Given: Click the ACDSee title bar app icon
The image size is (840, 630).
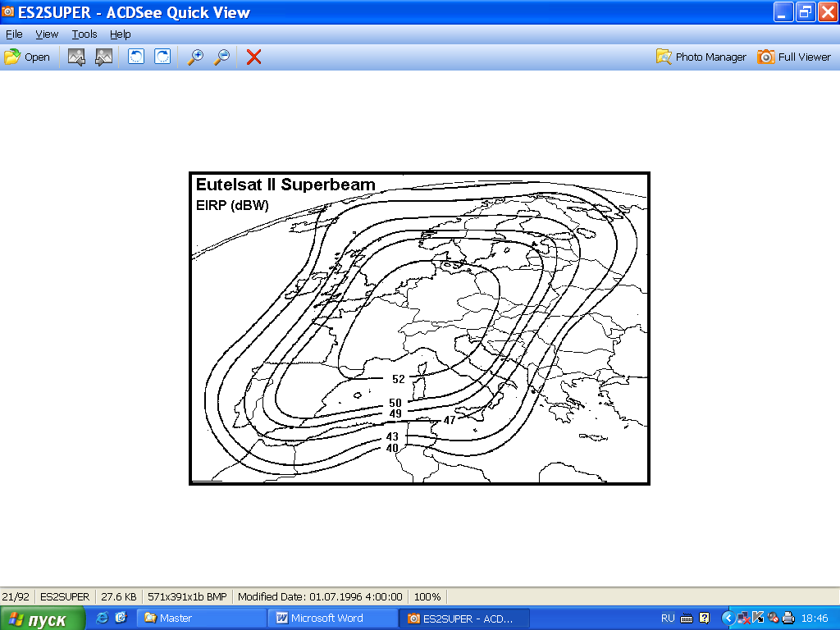Looking at the screenshot, I should tap(8, 11).
